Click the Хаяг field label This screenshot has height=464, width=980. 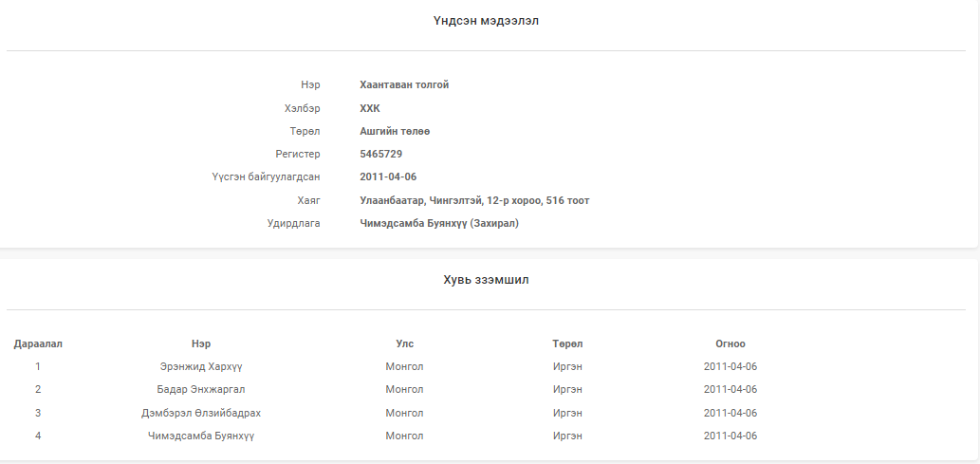308,200
